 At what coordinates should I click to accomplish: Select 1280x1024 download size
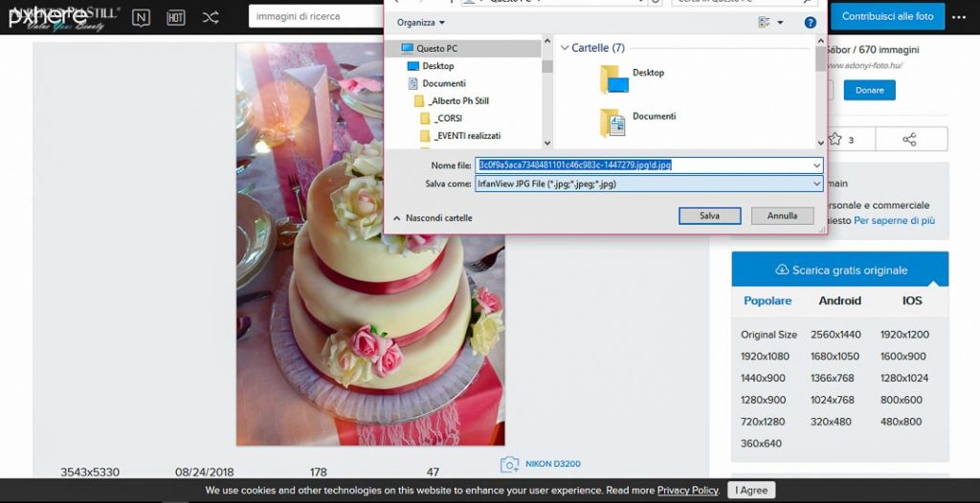pos(904,379)
